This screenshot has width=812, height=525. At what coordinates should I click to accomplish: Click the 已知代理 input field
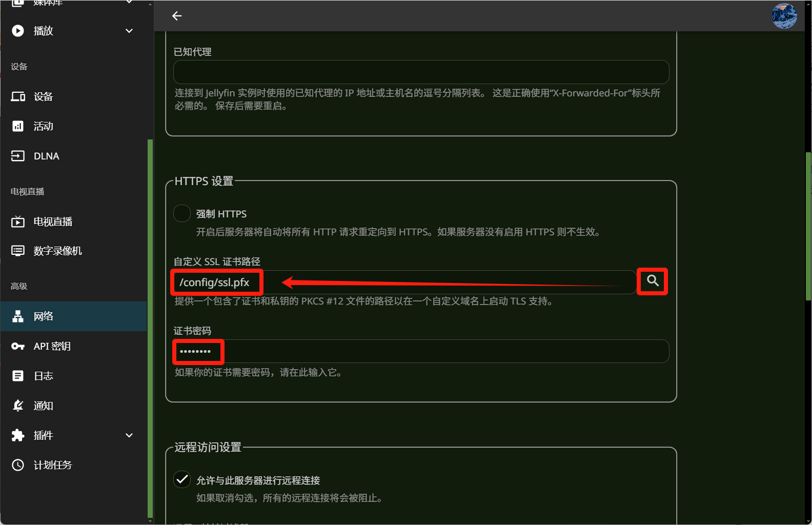[420, 72]
